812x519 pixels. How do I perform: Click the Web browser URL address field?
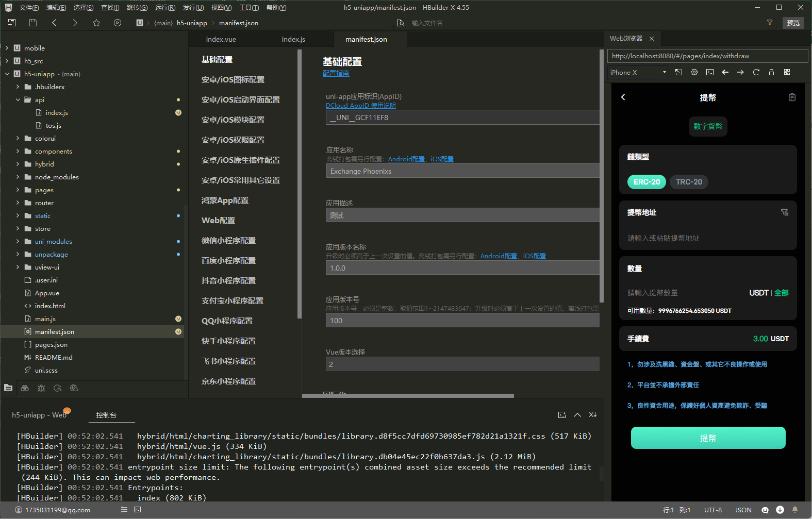(707, 56)
